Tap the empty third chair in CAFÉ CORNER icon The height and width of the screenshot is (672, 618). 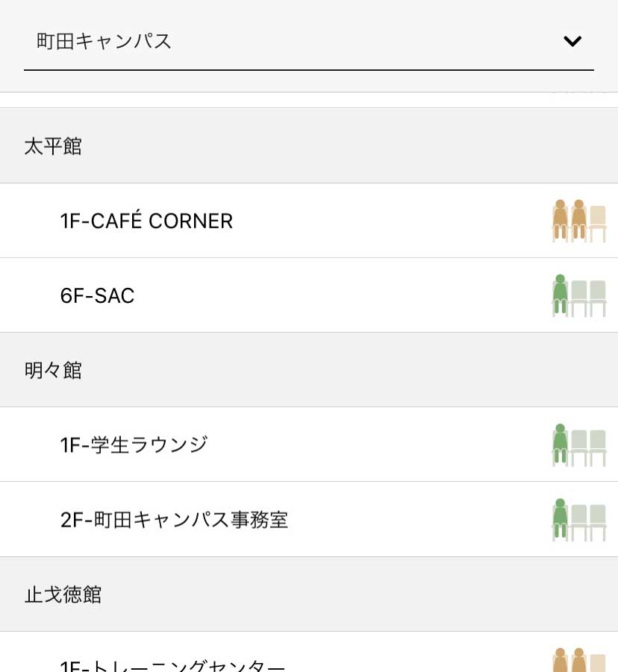598,224
